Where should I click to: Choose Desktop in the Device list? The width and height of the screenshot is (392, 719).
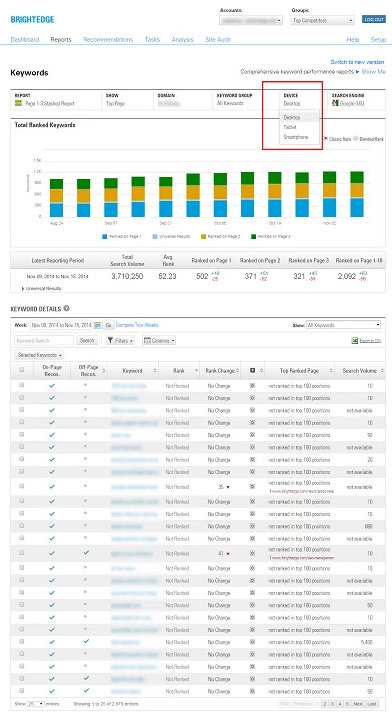click(x=299, y=117)
